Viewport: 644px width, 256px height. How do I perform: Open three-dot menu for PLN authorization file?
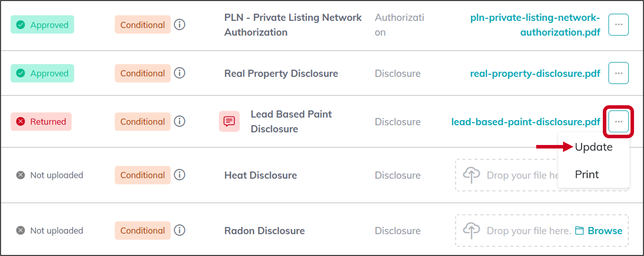click(x=619, y=24)
